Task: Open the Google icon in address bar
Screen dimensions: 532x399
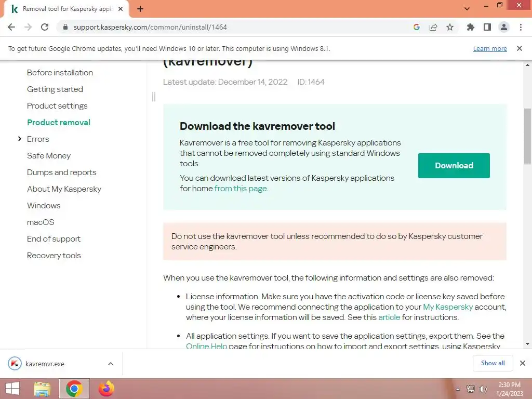Action: point(417,27)
